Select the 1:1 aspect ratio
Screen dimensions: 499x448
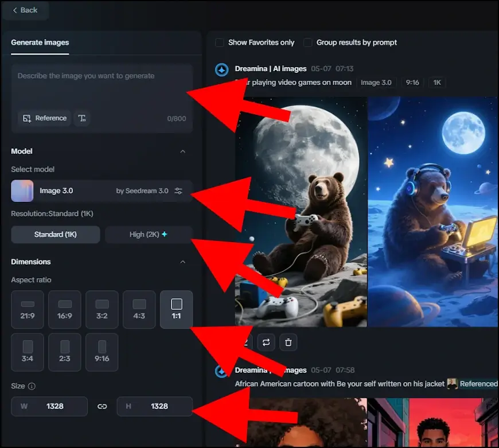[x=176, y=309]
